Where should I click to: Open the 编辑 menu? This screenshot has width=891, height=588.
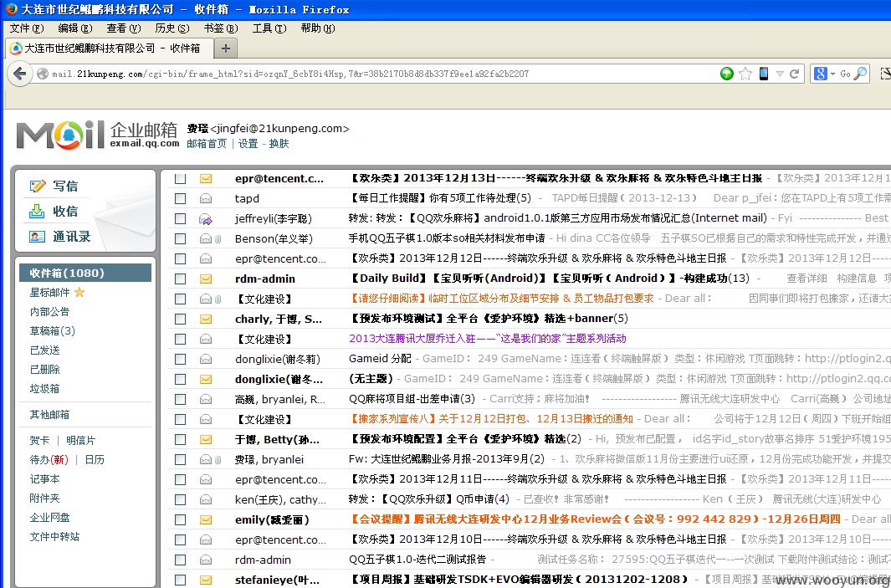(x=75, y=28)
